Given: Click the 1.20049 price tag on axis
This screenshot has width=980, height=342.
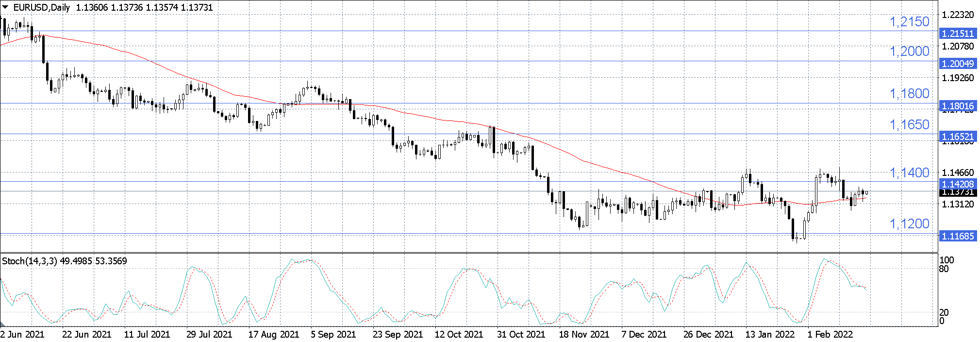Looking at the screenshot, I should pyautogui.click(x=957, y=64).
